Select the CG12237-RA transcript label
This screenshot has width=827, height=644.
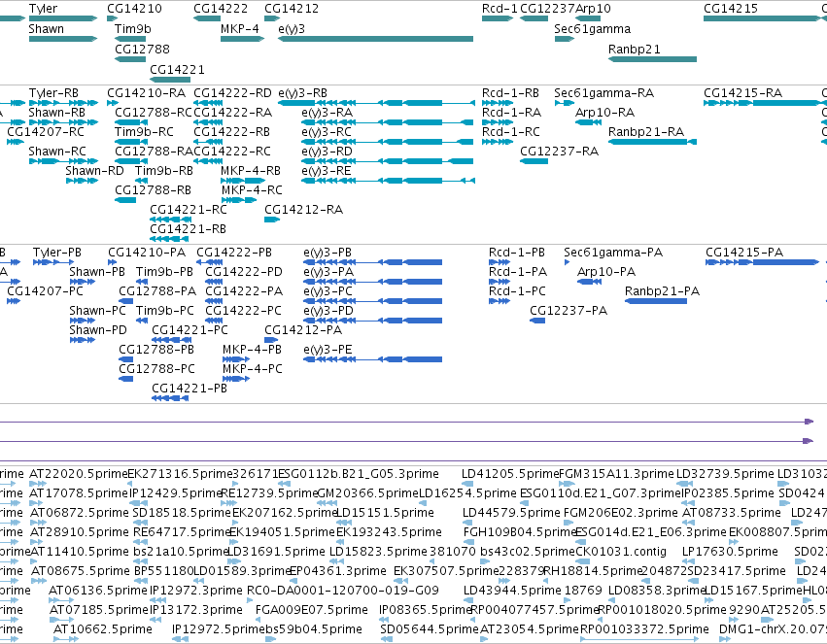[559, 152]
